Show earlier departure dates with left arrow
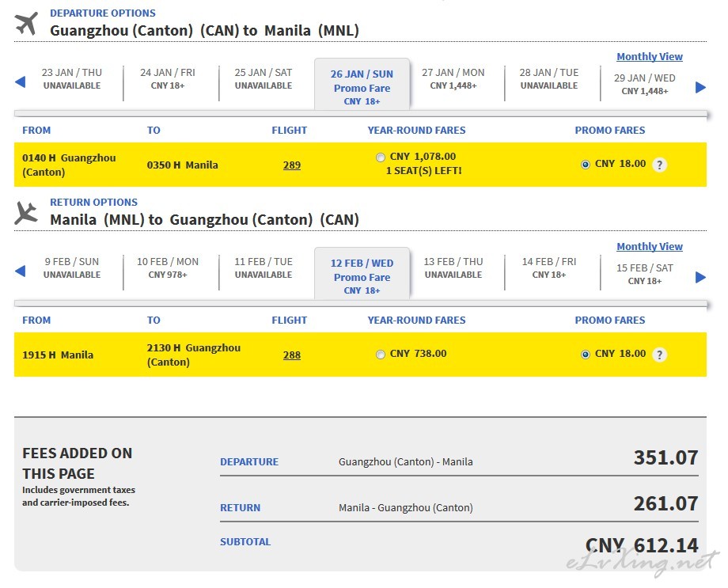This screenshot has height=588, width=728. click(x=20, y=82)
